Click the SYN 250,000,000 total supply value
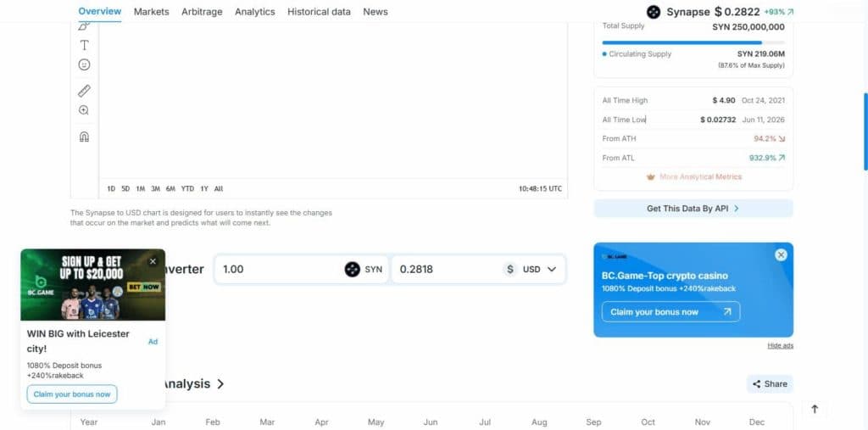Screen dimensions: 868x430 [748, 26]
